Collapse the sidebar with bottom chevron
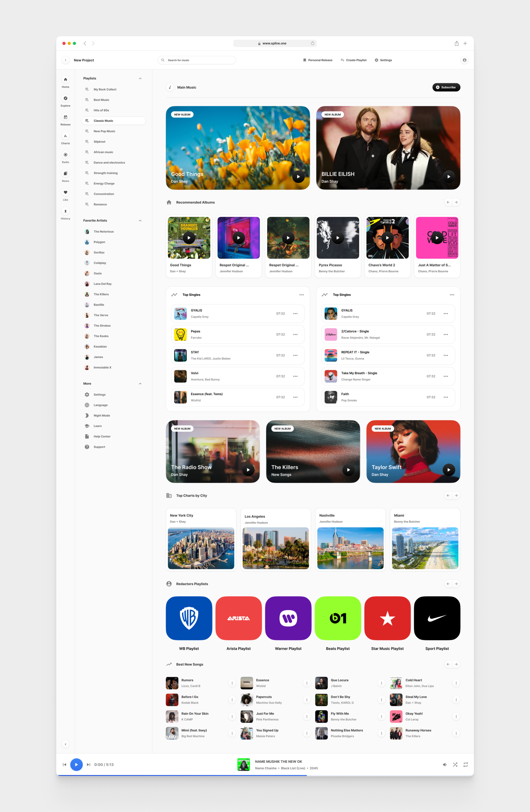The height and width of the screenshot is (812, 530). (66, 744)
